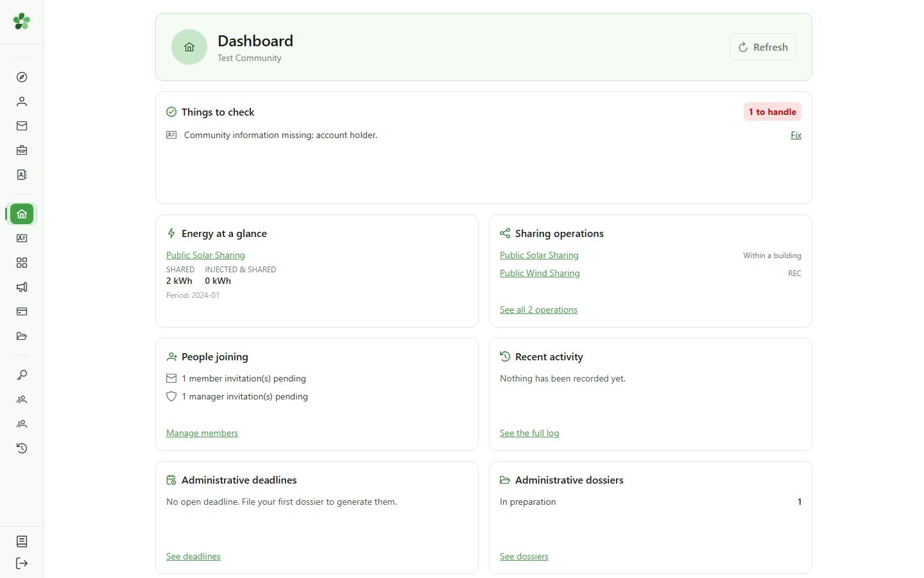Click the megaphone announcements sidebar icon
This screenshot has width=924, height=578.
click(x=22, y=287)
